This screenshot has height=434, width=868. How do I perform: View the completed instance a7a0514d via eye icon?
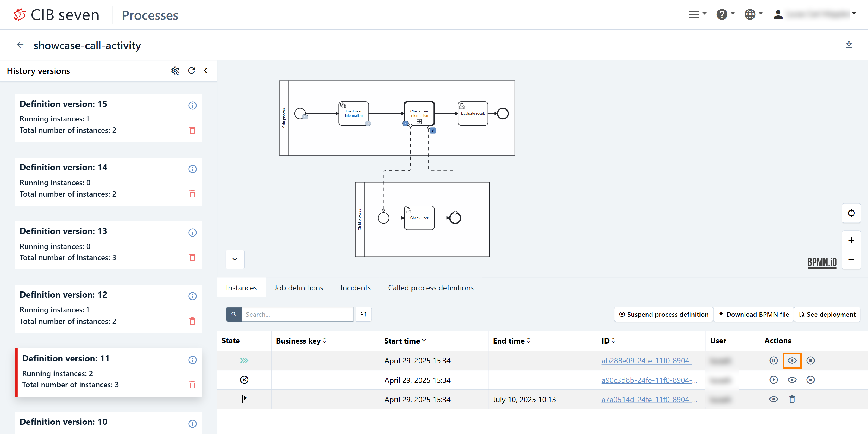773,399
